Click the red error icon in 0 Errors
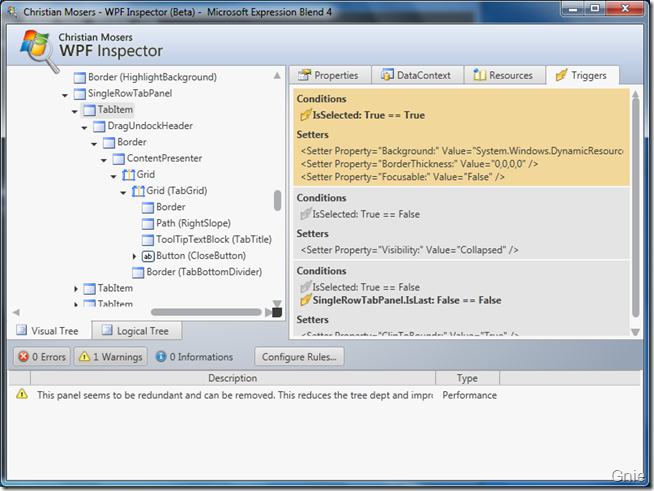The height and width of the screenshot is (491, 654). 24,357
